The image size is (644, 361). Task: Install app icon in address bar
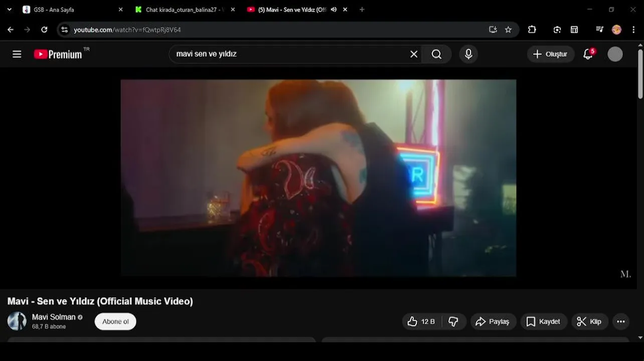(x=493, y=30)
